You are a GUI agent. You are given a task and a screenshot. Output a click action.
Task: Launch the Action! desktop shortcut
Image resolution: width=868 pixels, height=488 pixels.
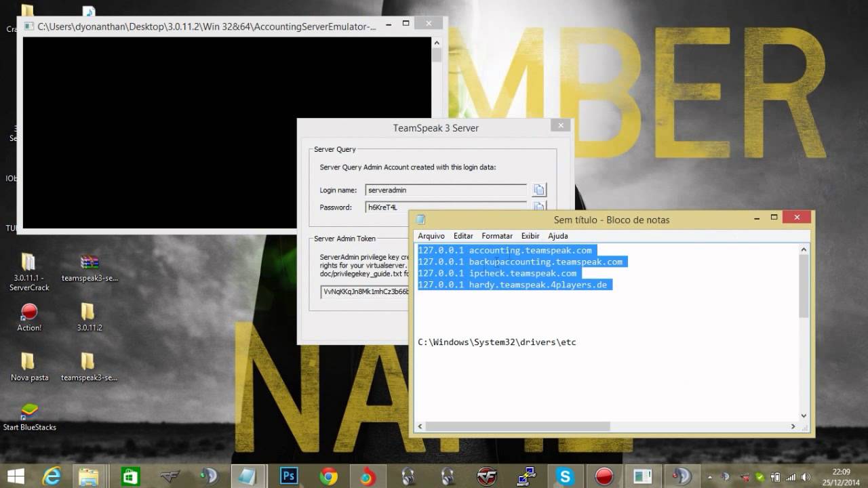(x=29, y=317)
